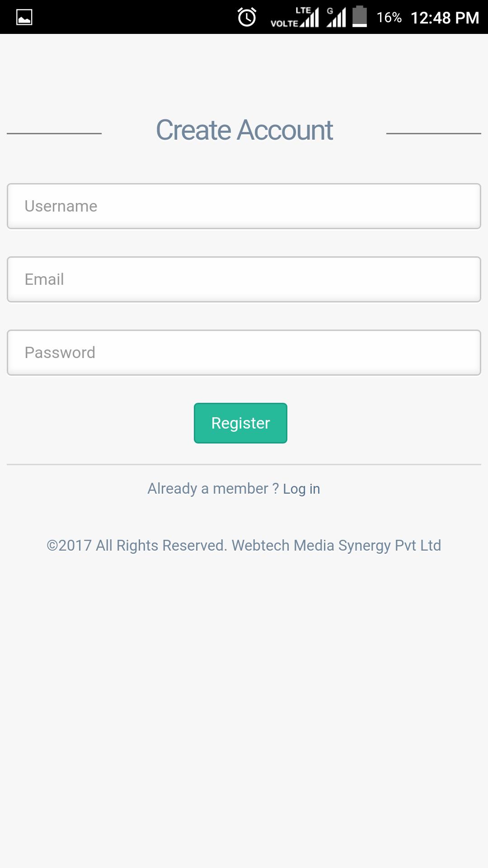Tap the 12:48 PM clock display
The width and height of the screenshot is (488, 868).
point(445,18)
